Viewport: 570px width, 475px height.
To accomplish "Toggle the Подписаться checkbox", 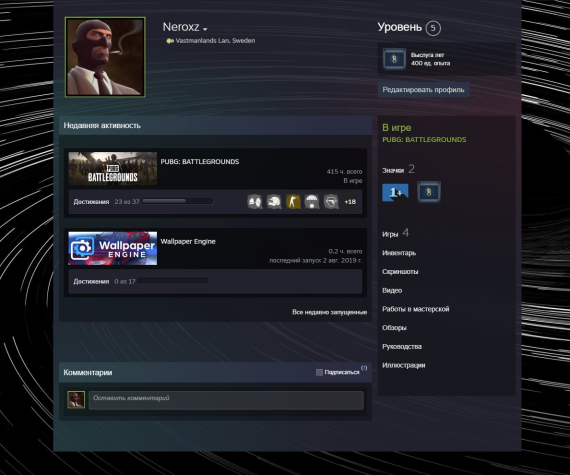I will click(319, 372).
